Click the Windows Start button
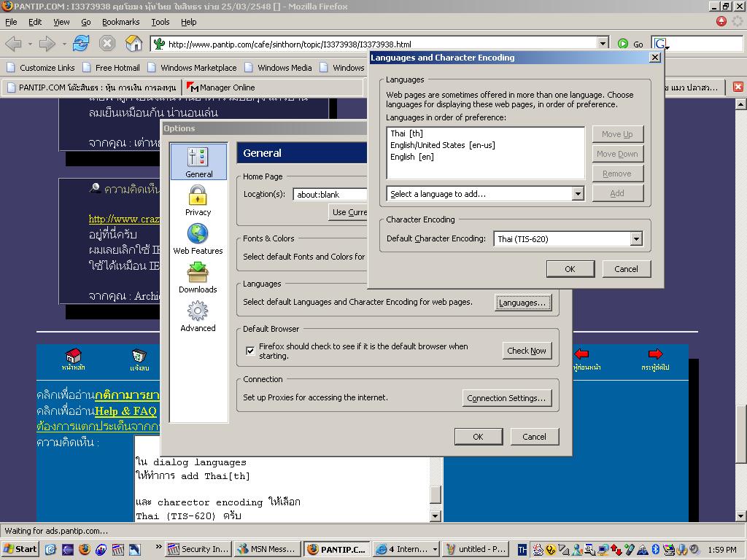 point(20,549)
